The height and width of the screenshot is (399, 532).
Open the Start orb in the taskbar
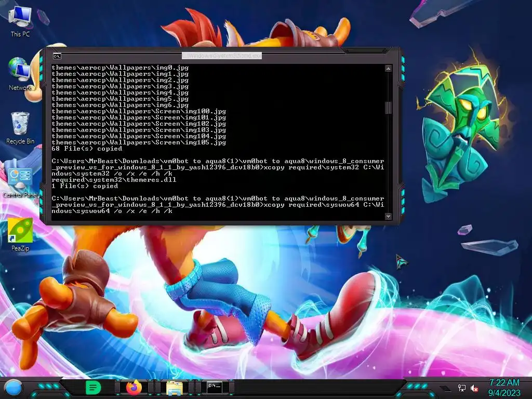[x=13, y=388]
